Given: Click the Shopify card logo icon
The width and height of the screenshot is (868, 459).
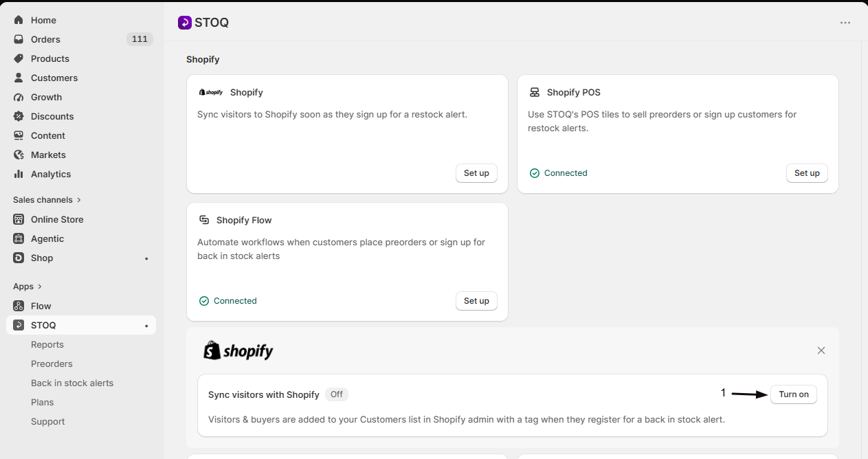Looking at the screenshot, I should [211, 92].
